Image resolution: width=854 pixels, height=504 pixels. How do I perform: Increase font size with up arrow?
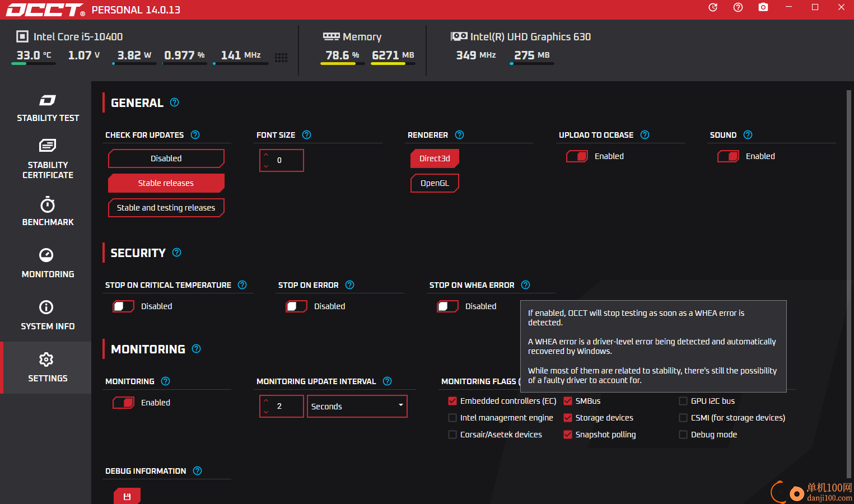point(266,155)
